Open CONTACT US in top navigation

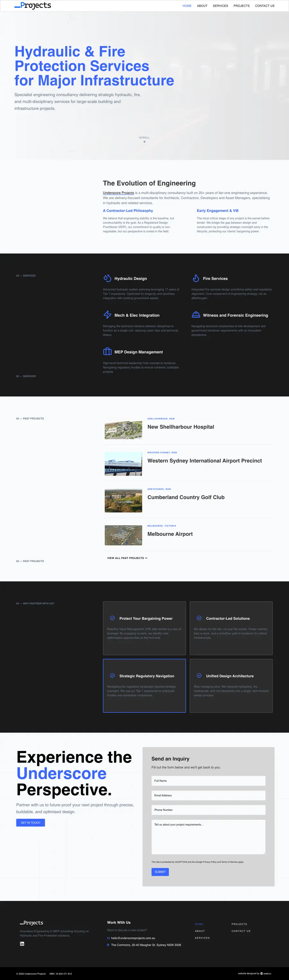pos(265,6)
